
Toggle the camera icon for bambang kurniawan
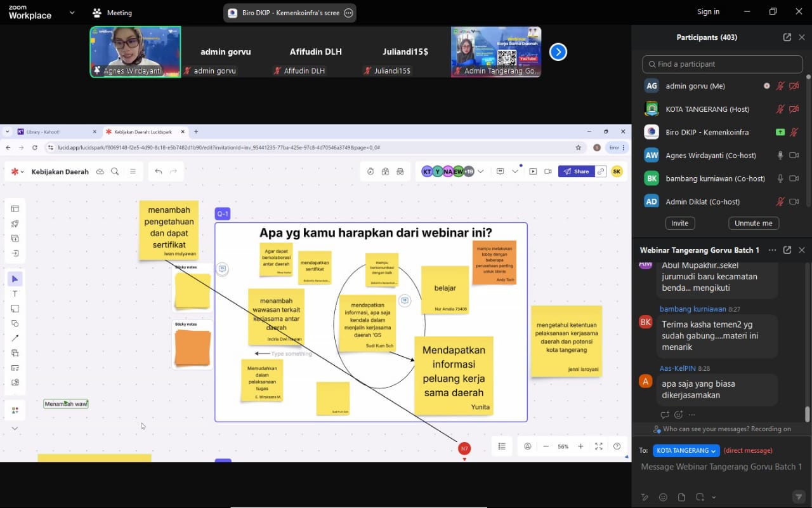tap(794, 178)
